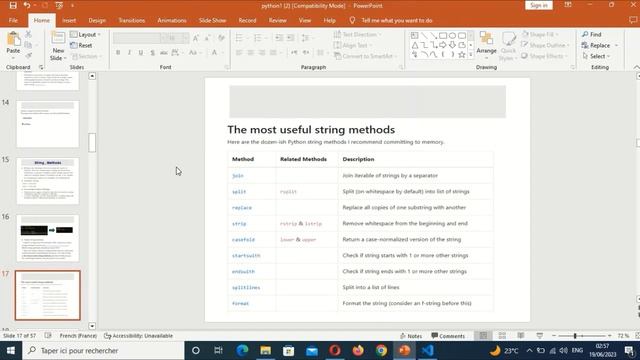Save the presentation via Quick Access toolbar
Viewport: 640px width, 360px height.
coord(13,5)
